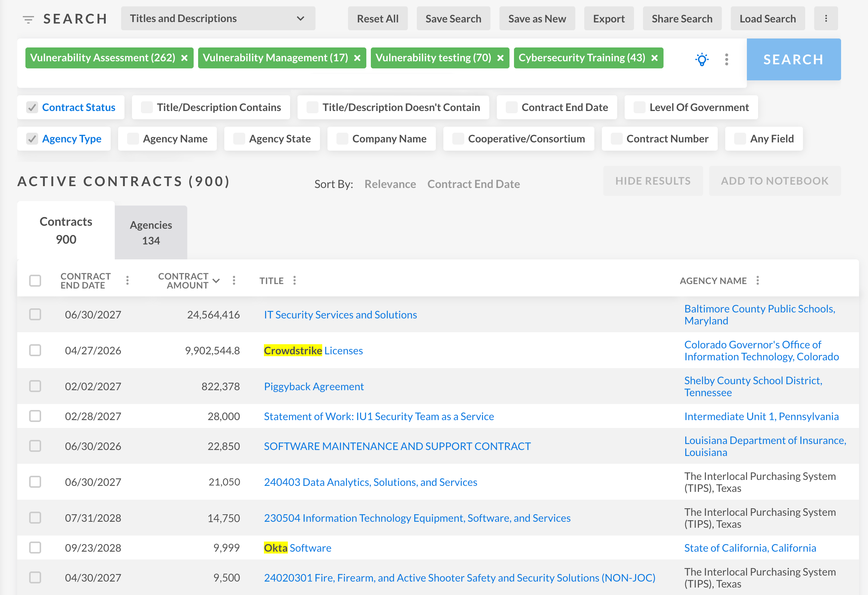Check the select-all contracts header checkbox
The image size is (868, 595).
click(35, 280)
